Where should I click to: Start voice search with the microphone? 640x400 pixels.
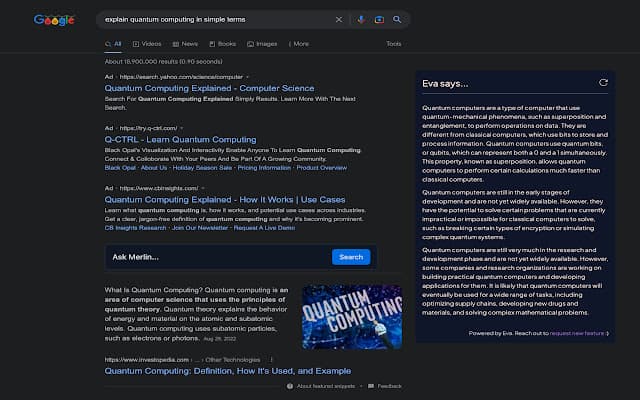coord(361,19)
